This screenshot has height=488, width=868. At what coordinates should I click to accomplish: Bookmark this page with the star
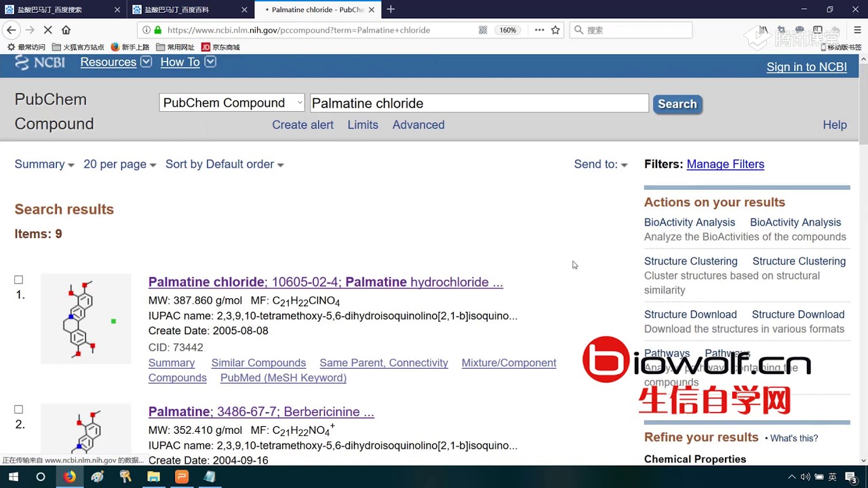(x=555, y=30)
